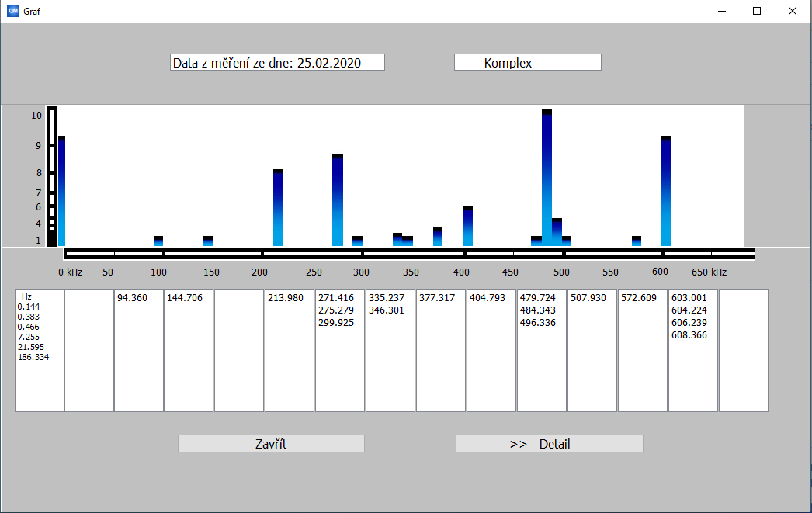
Task: Click the frequency box listing Hz values
Action: (40, 350)
